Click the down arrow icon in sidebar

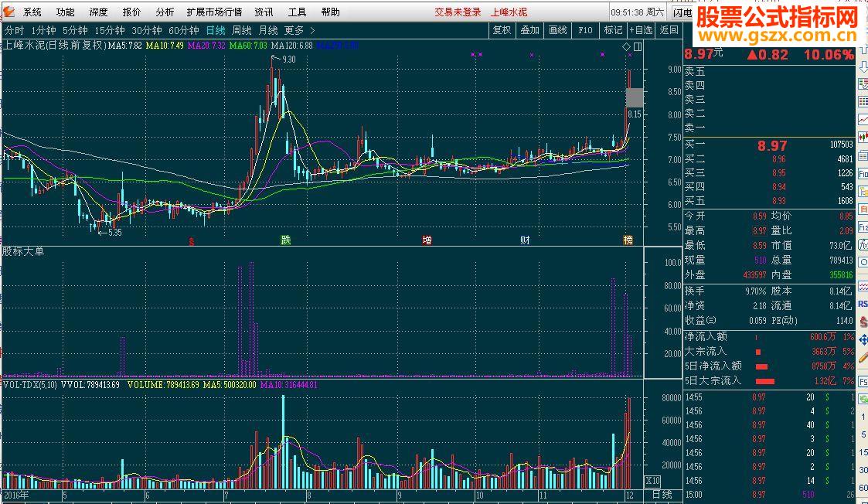pos(863,67)
